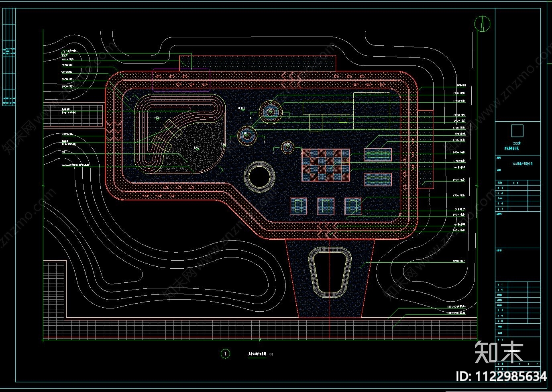Click the lower rectangle right of the checkerboard
The height and width of the screenshot is (392, 552).
pos(378,179)
